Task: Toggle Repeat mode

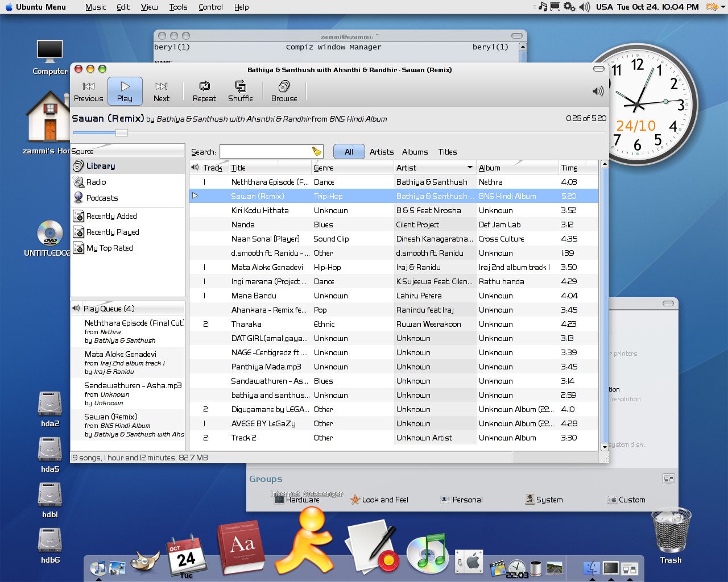Action: pyautogui.click(x=204, y=92)
